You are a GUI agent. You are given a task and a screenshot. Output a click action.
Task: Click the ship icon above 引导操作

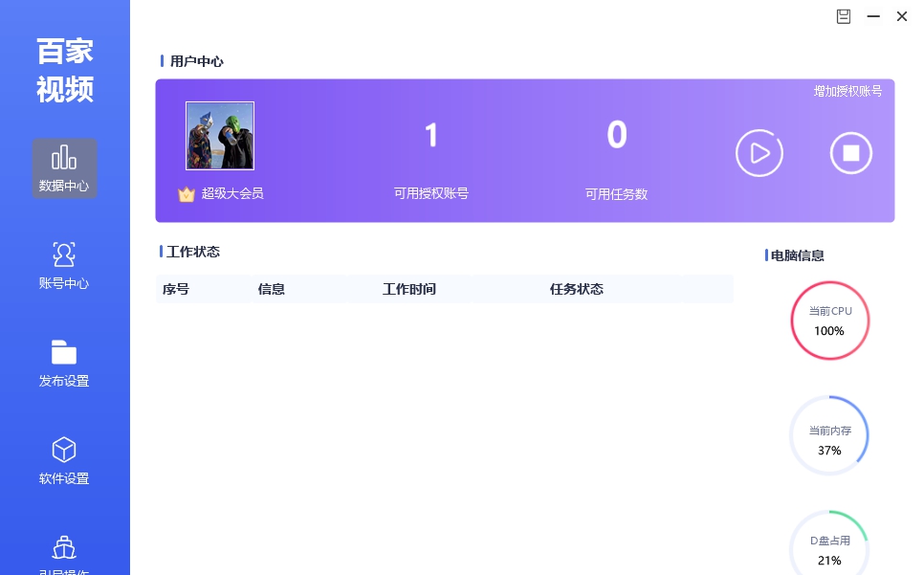click(x=64, y=546)
